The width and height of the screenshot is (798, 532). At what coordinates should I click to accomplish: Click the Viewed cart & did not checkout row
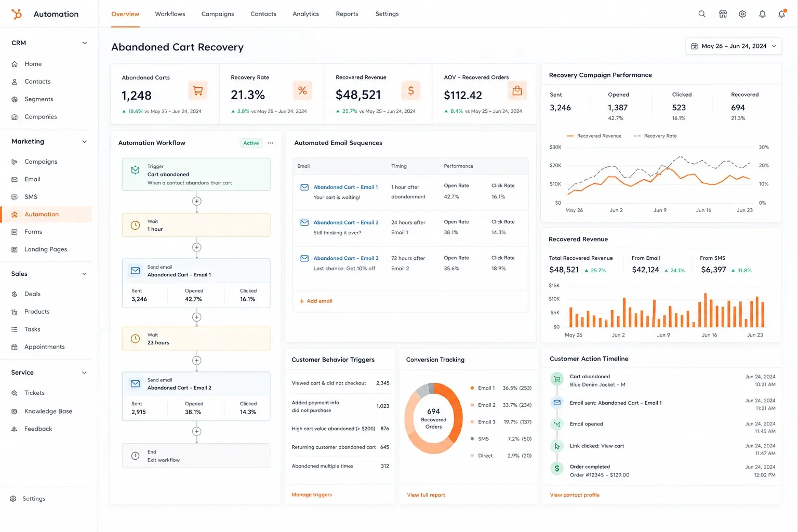click(x=340, y=383)
